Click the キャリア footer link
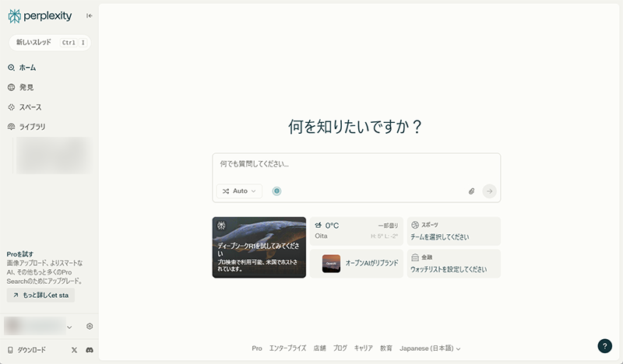623x364 pixels. [363, 348]
